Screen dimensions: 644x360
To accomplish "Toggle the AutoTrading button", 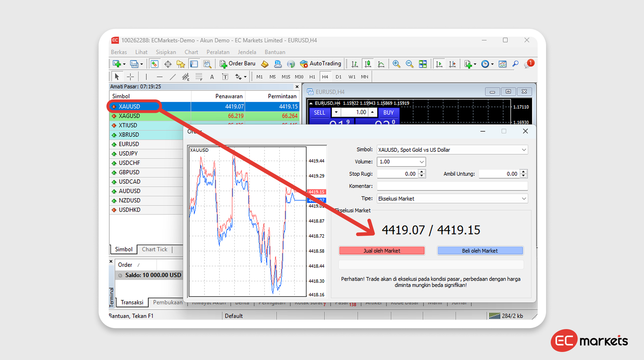I will 321,63.
